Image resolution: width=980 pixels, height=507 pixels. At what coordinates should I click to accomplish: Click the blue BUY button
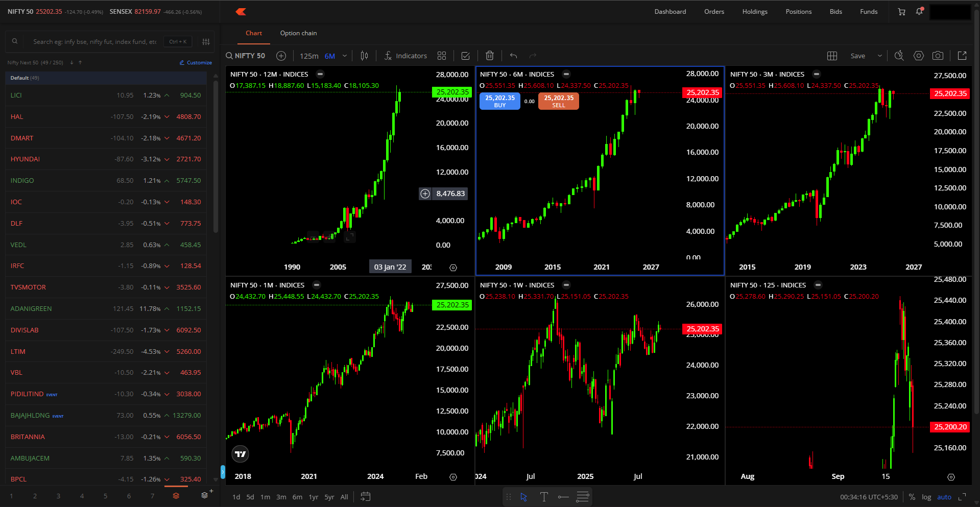[x=499, y=101]
